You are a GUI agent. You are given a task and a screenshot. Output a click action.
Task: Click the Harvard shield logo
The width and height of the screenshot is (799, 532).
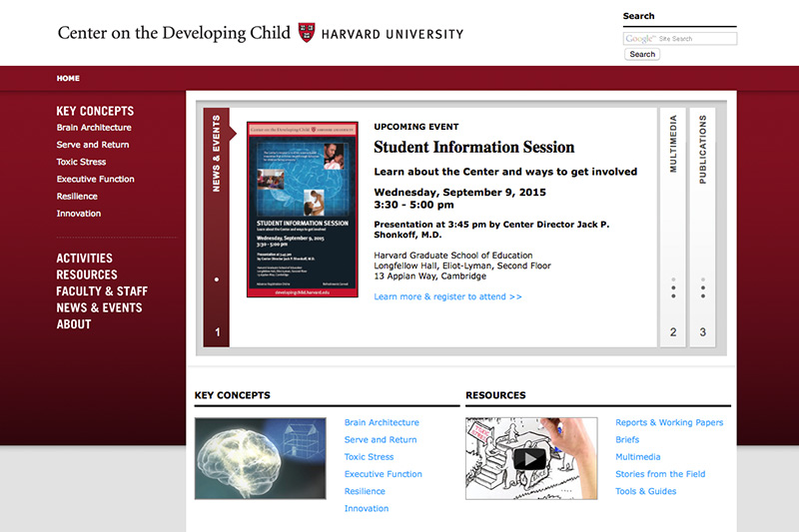tap(307, 33)
